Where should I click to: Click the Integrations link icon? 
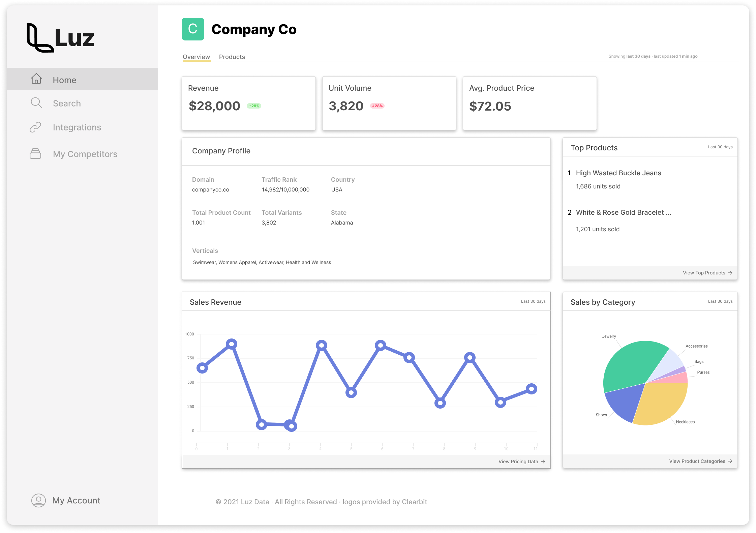[36, 127]
